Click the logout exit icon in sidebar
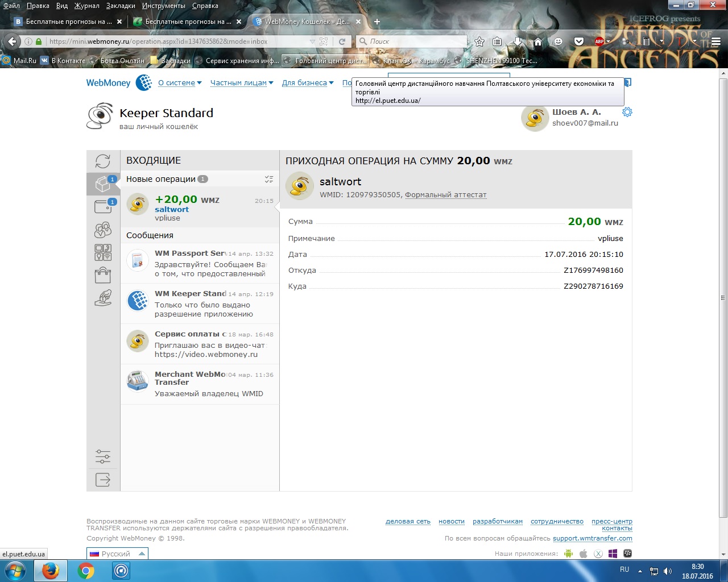The width and height of the screenshot is (728, 582). pos(103,480)
